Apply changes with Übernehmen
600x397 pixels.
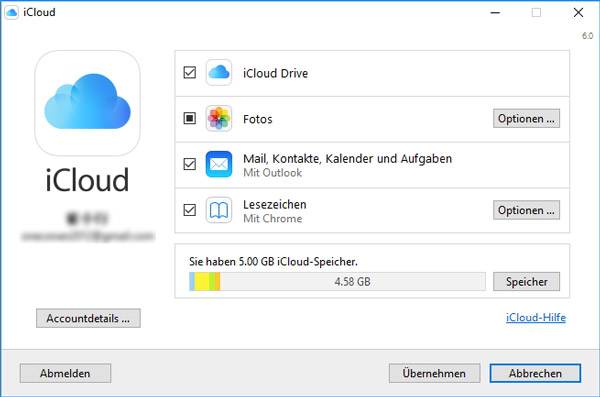coord(434,373)
